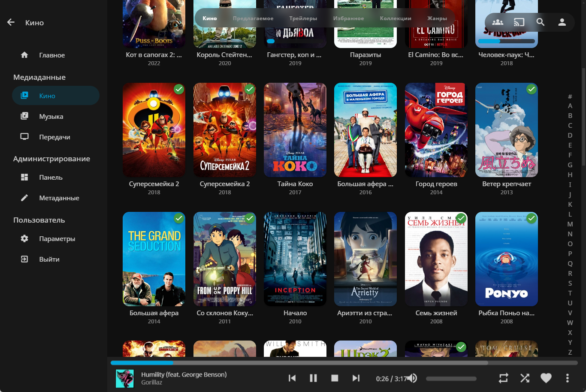Click the Ветер крепчает title link

click(x=507, y=184)
